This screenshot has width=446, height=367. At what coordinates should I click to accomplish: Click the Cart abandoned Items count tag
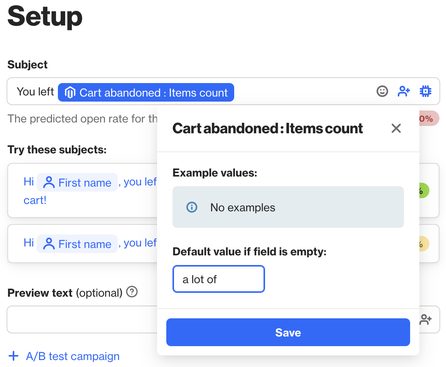[x=146, y=92]
